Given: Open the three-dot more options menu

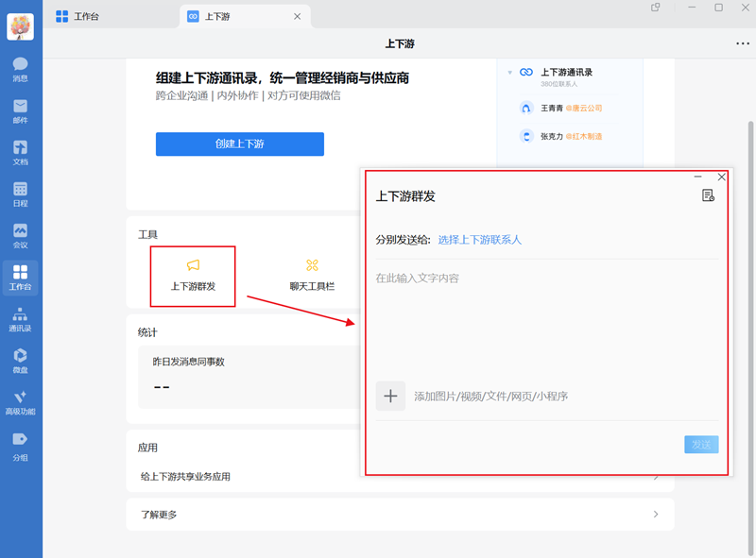Looking at the screenshot, I should (x=741, y=42).
